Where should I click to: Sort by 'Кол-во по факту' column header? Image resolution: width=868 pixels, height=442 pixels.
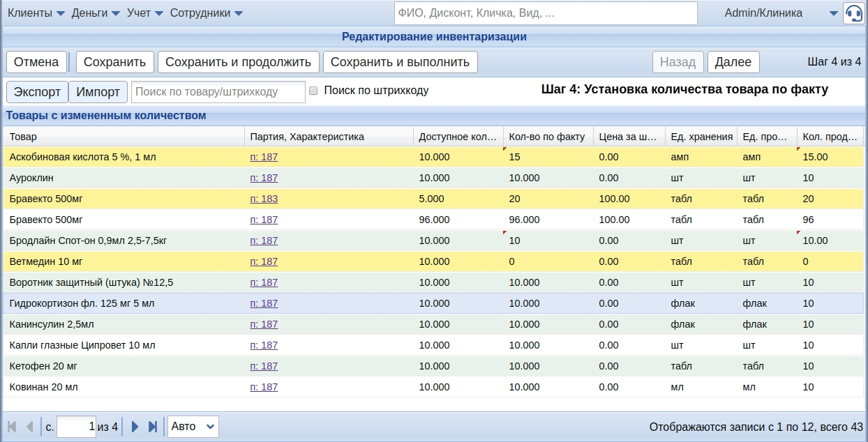click(548, 137)
